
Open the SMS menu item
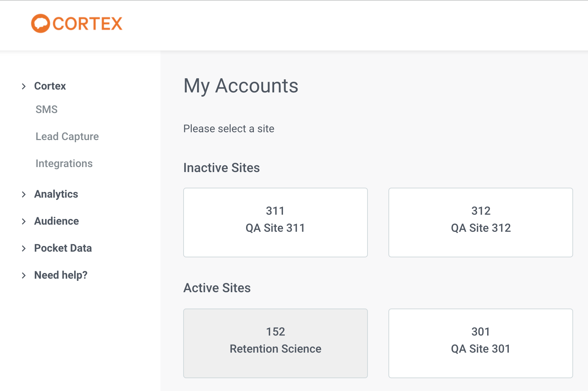point(47,109)
